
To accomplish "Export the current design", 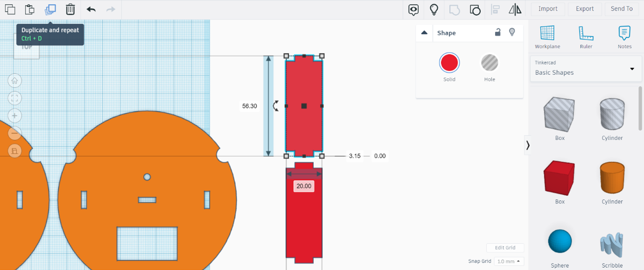I will coord(584,8).
